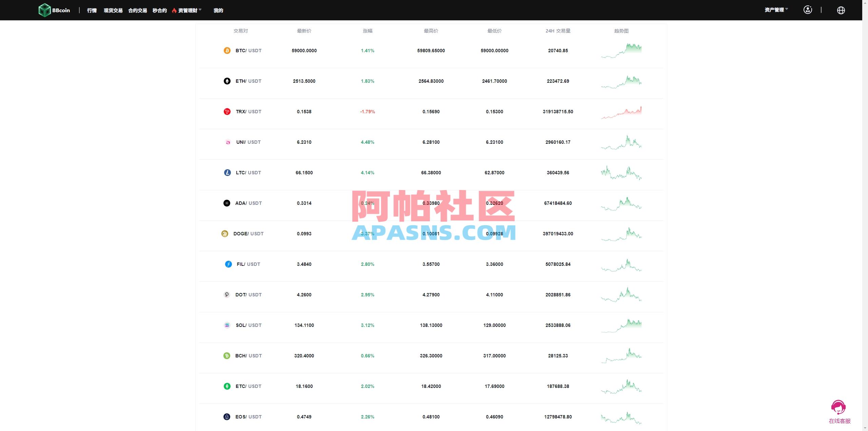Open the 行情 menu item
Screen dimensions: 868x431
click(92, 11)
